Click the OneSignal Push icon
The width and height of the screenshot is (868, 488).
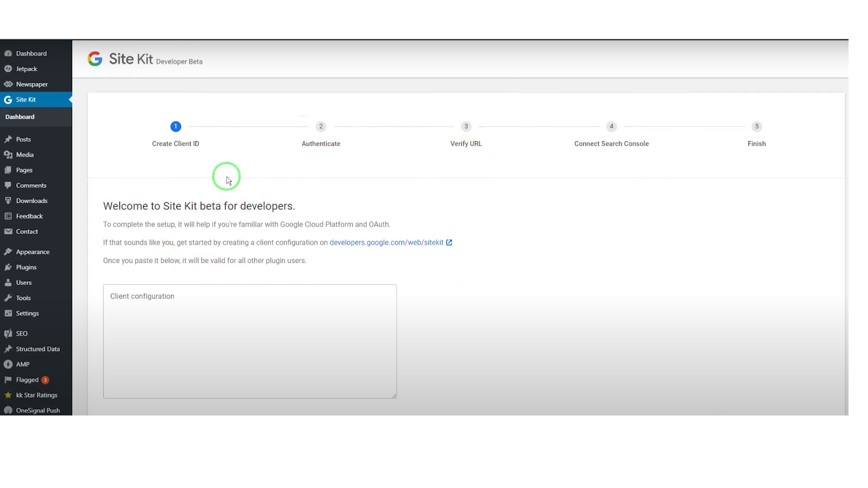8,410
